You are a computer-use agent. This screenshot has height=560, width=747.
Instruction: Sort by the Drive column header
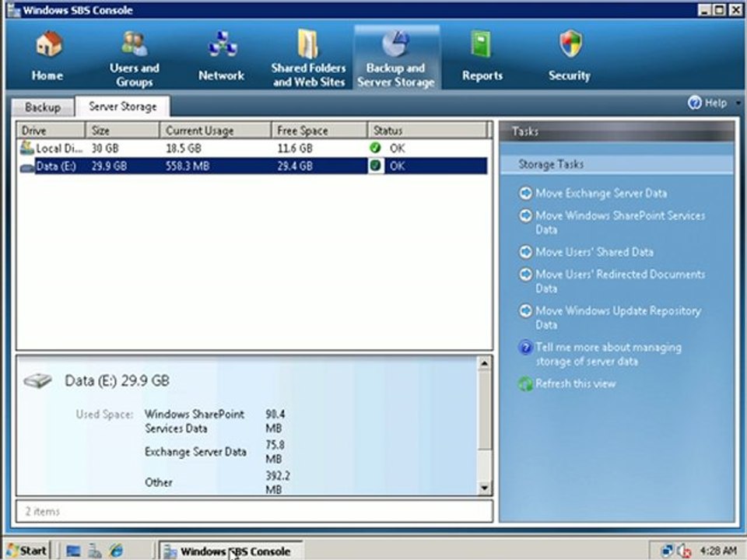(51, 131)
